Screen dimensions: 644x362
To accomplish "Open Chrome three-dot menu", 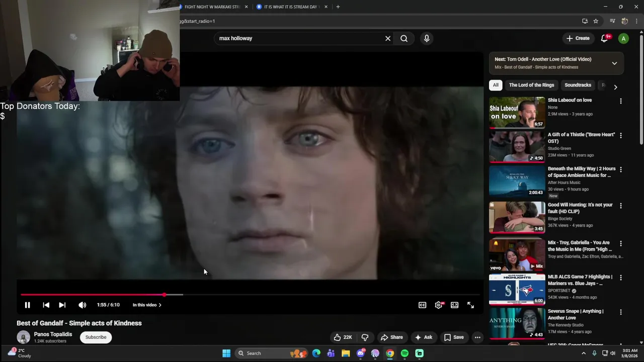I will (636, 21).
